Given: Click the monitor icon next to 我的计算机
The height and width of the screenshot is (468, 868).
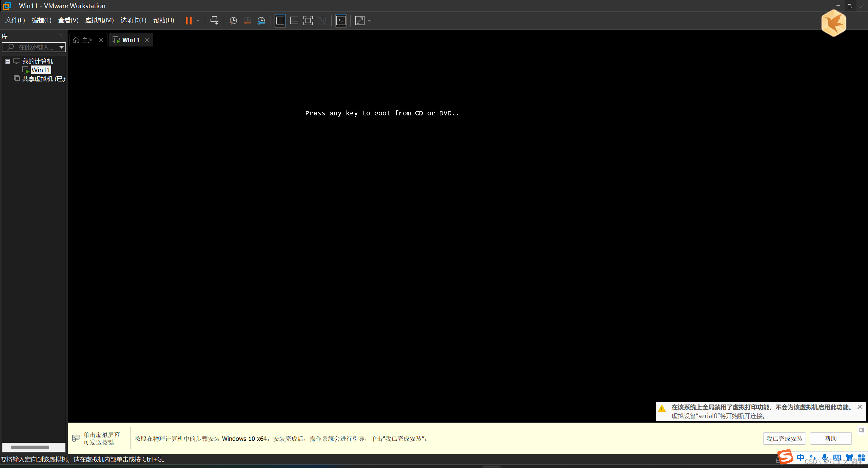Looking at the screenshot, I should click(x=17, y=61).
